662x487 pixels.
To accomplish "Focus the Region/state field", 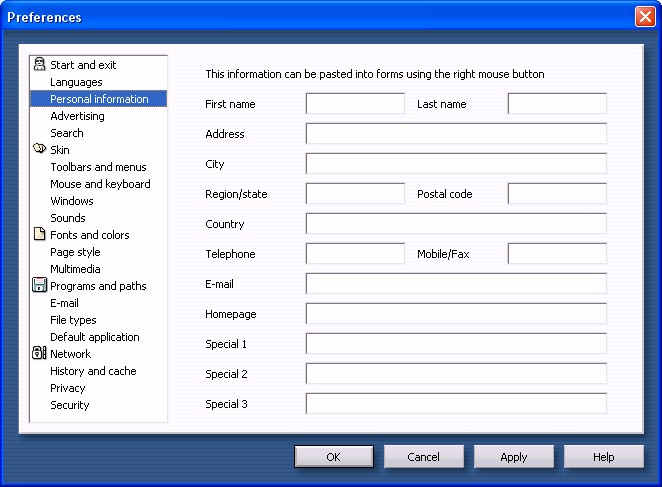I will 355,193.
